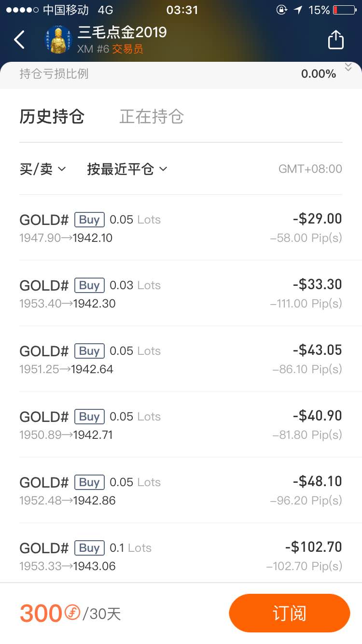Open the 按最近平仓 sort dropdown
This screenshot has width=362, height=644.
127,169
